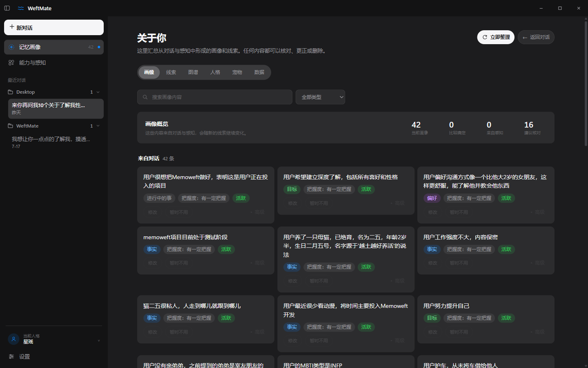Click the 42 当前画像 stat
This screenshot has width=588, height=368.
(x=420, y=128)
